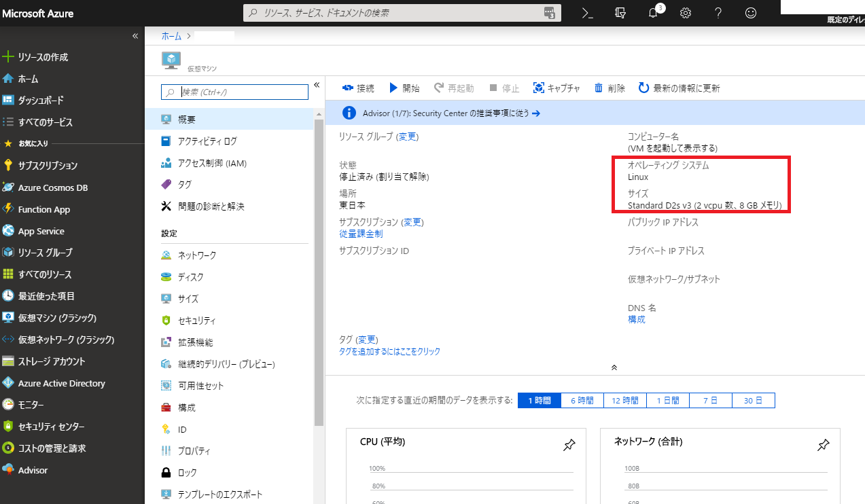The height and width of the screenshot is (504, 865).
Task: Open 可用性セット menu item
Action: tap(230, 386)
